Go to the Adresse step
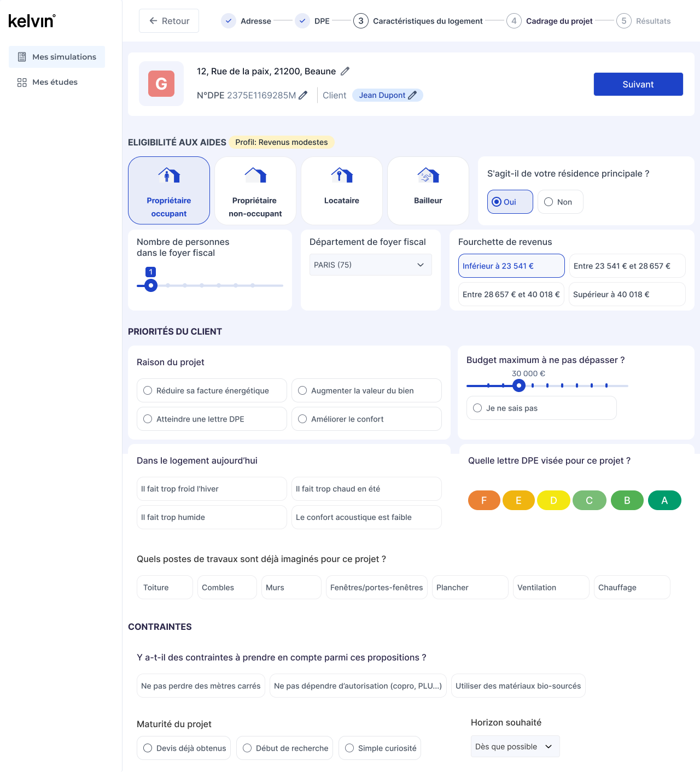This screenshot has width=700, height=772. (246, 21)
